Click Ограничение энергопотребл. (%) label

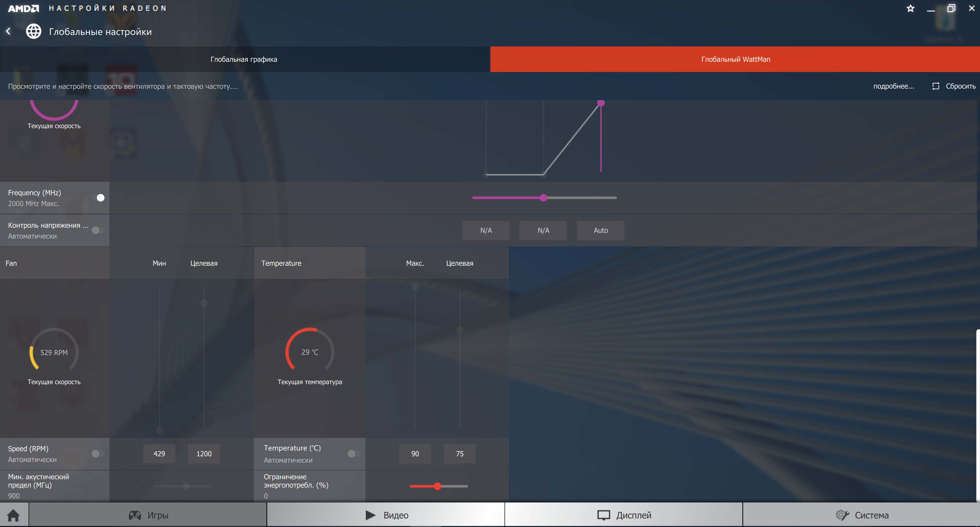coord(296,481)
